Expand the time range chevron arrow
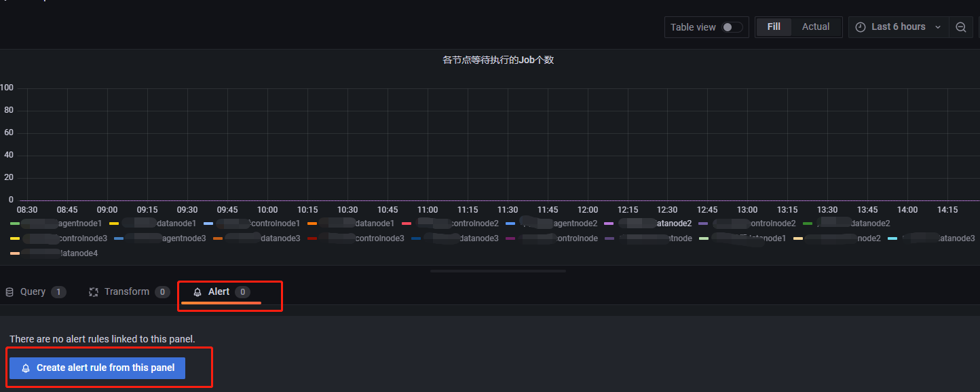The height and width of the screenshot is (392, 980). pos(938,27)
